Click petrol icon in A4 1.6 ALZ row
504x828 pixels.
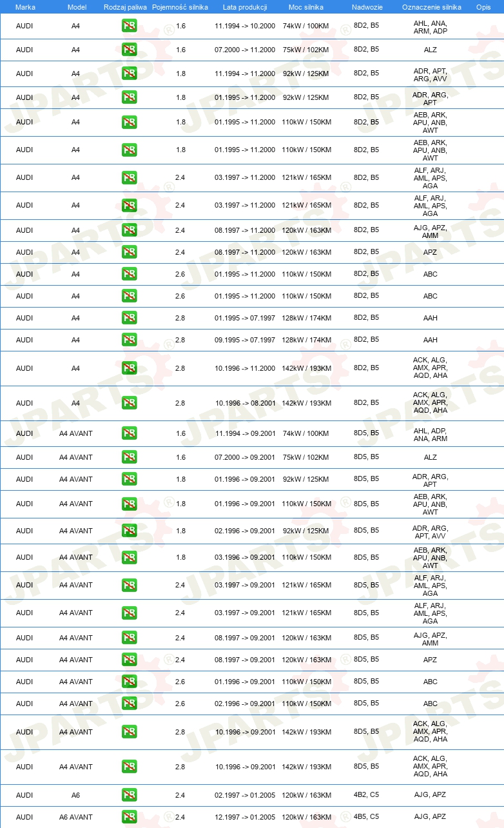pyautogui.click(x=129, y=50)
